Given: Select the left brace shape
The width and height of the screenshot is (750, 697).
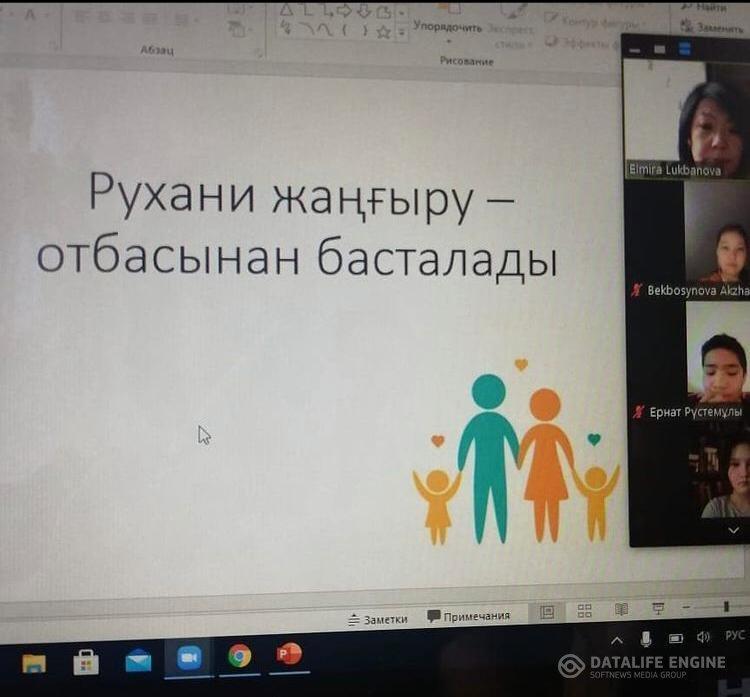Looking at the screenshot, I should [x=344, y=31].
